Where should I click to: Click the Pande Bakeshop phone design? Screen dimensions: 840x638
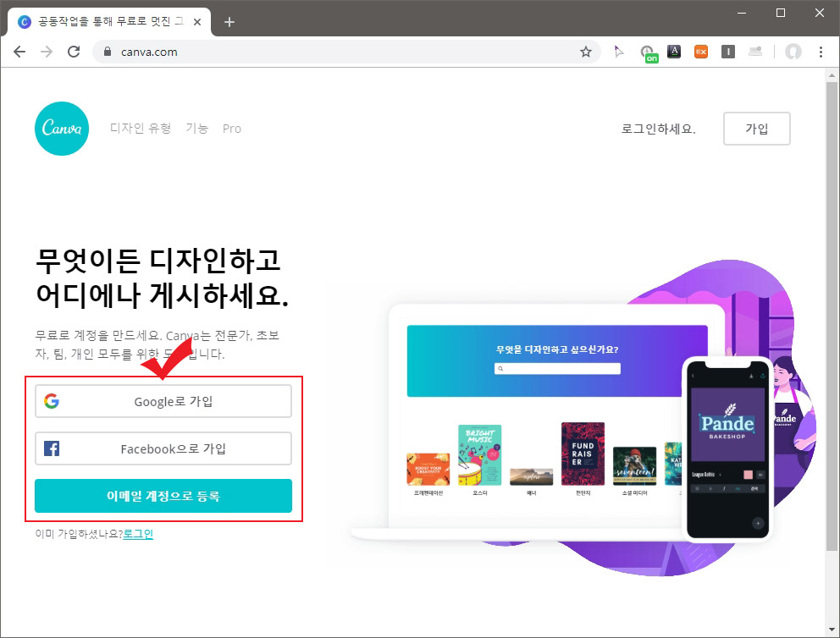point(727,425)
